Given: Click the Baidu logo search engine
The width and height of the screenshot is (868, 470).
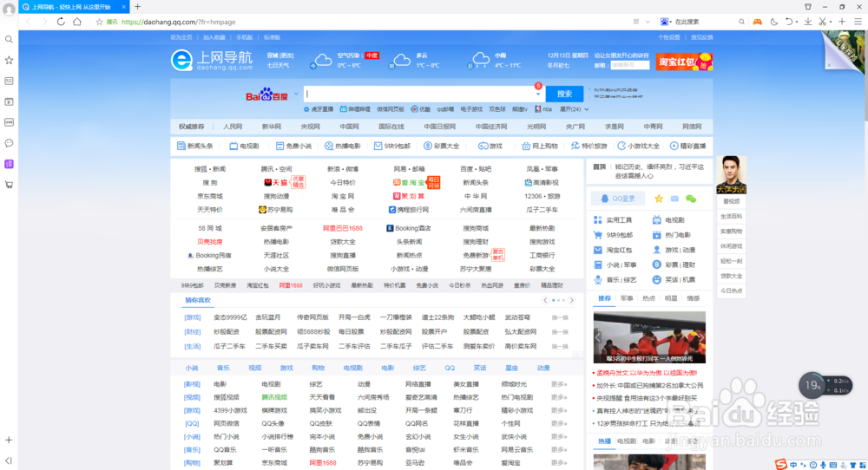Looking at the screenshot, I should (266, 95).
